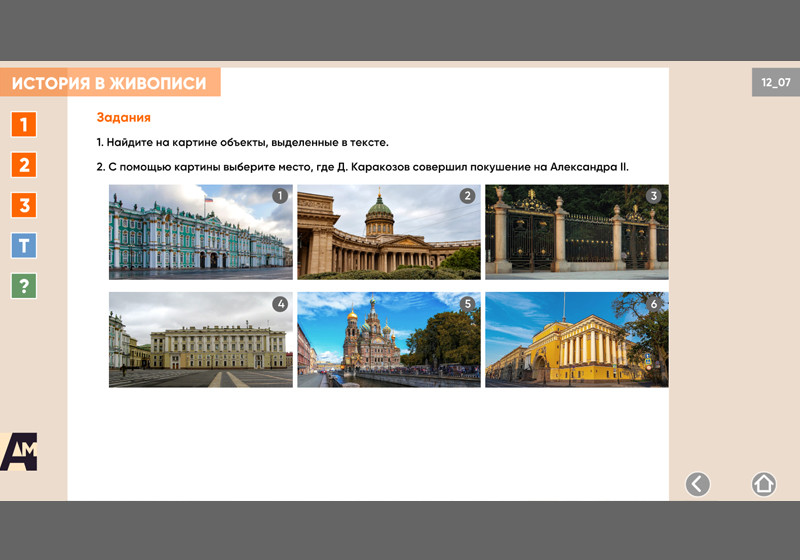
Task: Open section 1 in the left sidebar
Action: [24, 124]
